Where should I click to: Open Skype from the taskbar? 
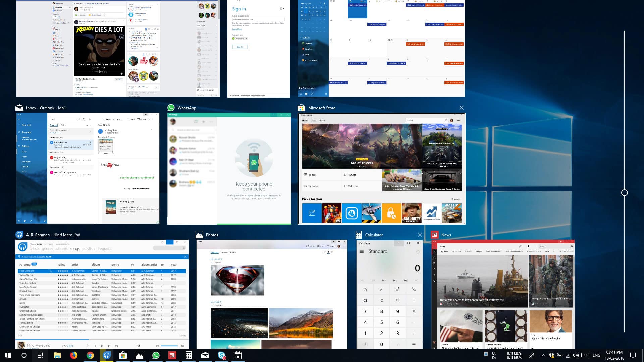coord(222,355)
